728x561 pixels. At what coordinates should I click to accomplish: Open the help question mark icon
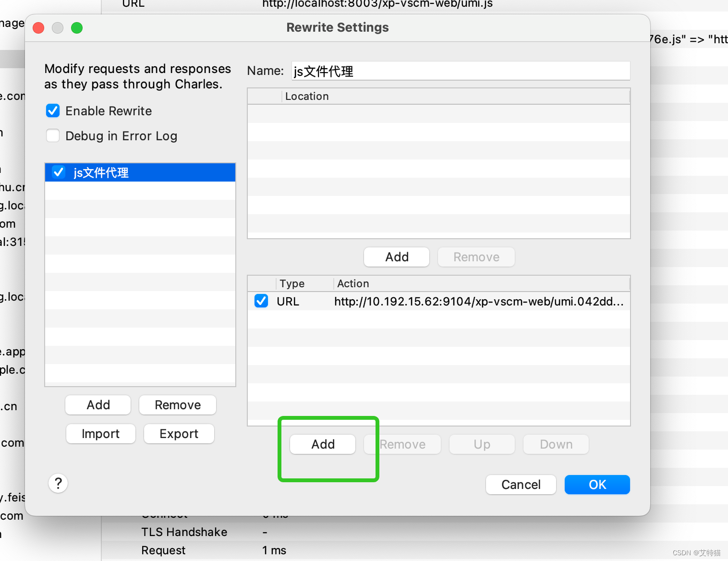click(58, 483)
